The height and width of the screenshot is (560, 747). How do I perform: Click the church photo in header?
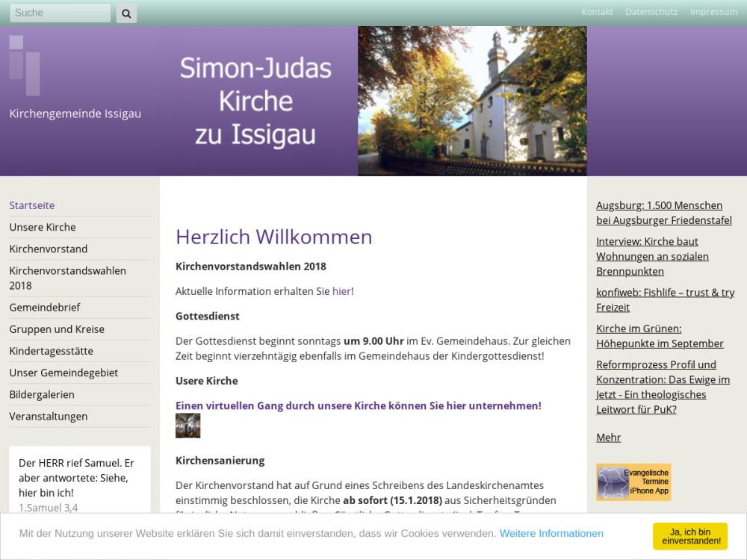[472, 101]
